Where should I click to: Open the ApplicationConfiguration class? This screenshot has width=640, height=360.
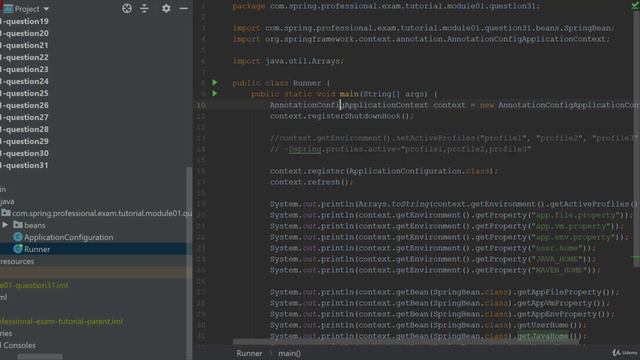click(x=69, y=237)
